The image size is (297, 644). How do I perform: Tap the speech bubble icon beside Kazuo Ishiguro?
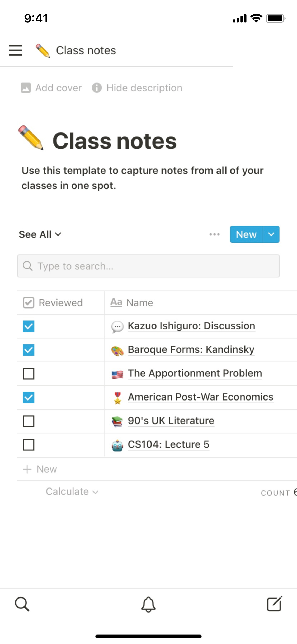click(x=117, y=326)
